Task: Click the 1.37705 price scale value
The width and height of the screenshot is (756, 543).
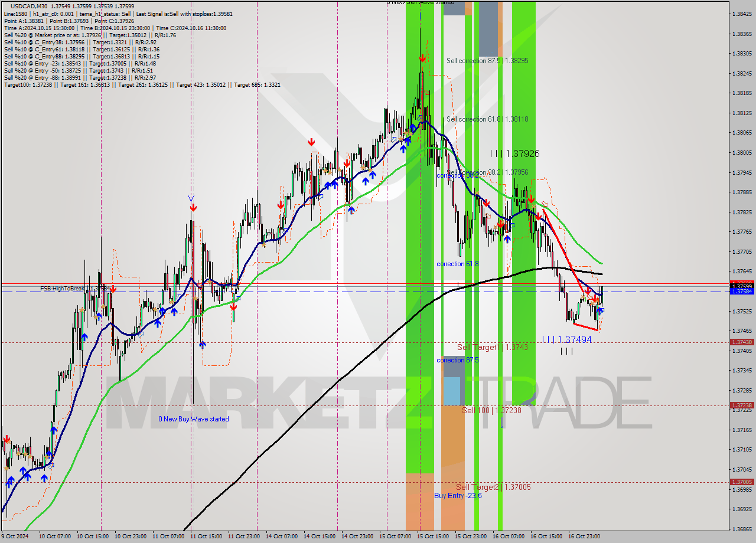Action: 742,252
